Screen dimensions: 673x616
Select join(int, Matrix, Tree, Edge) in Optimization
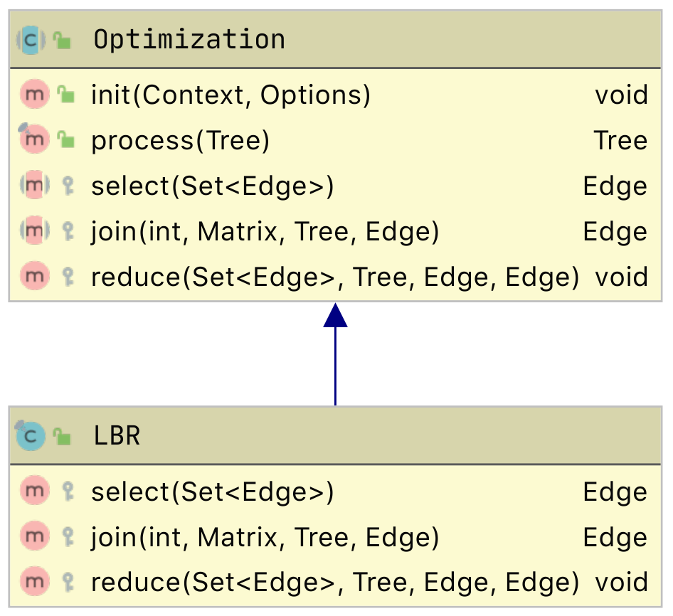pos(265,232)
